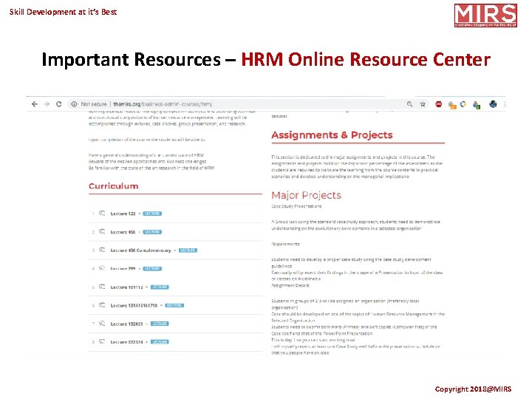Expand the Lecture 456 Complementary dropdown arrow

[x=174, y=250]
